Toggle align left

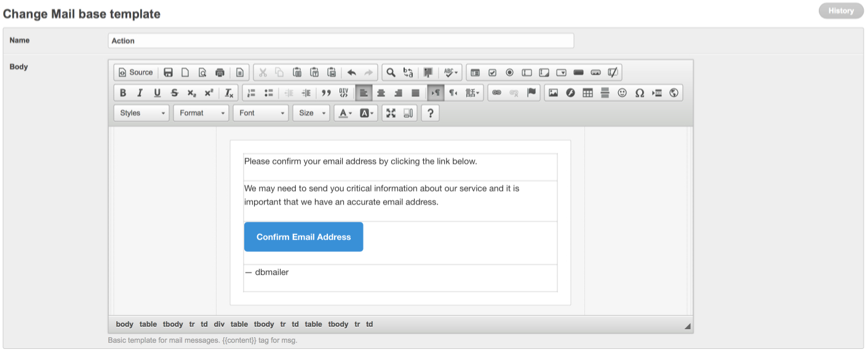click(364, 93)
